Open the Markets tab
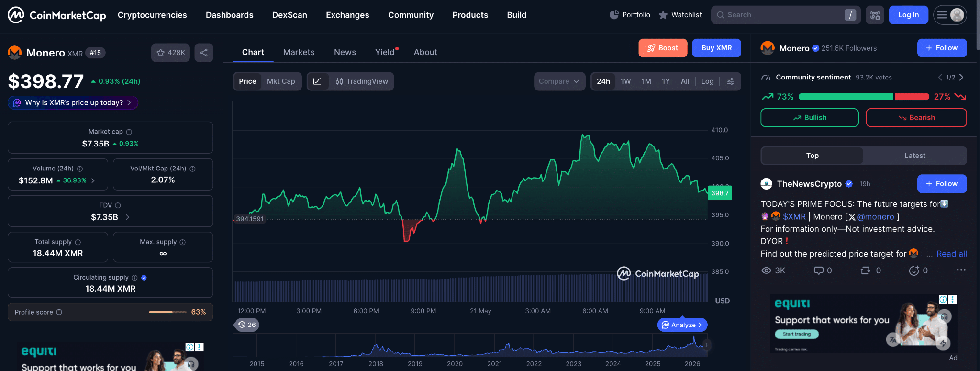 coord(299,52)
